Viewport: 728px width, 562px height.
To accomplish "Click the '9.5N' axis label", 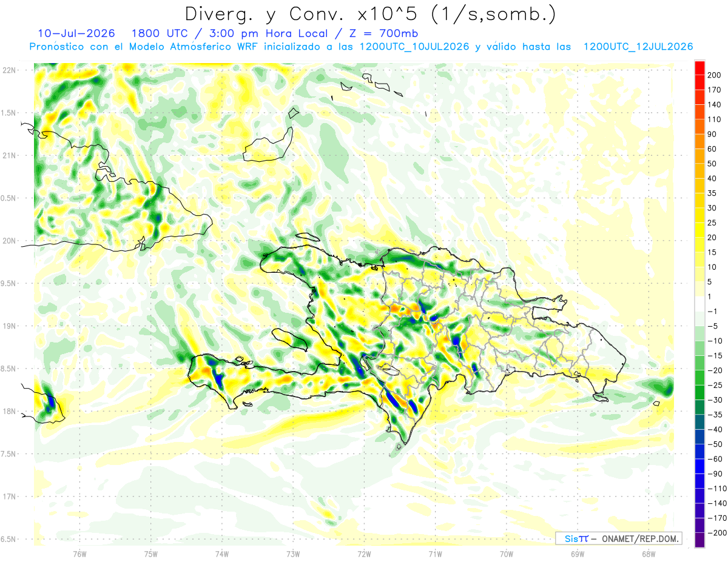I will (x=8, y=283).
